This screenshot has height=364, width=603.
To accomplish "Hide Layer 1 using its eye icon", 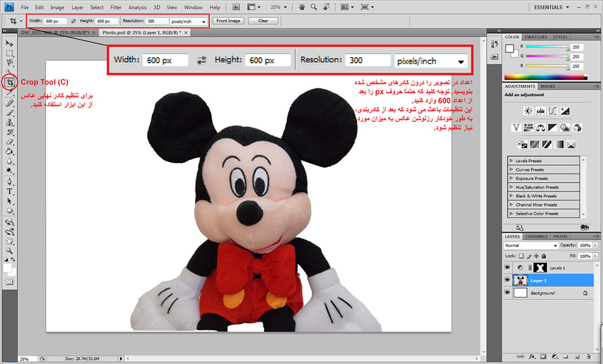I will pos(507,280).
